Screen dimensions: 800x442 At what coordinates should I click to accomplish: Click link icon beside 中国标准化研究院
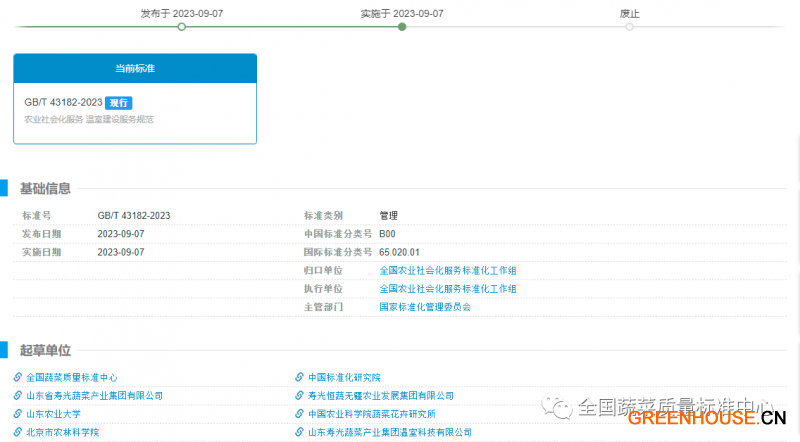[x=299, y=377]
